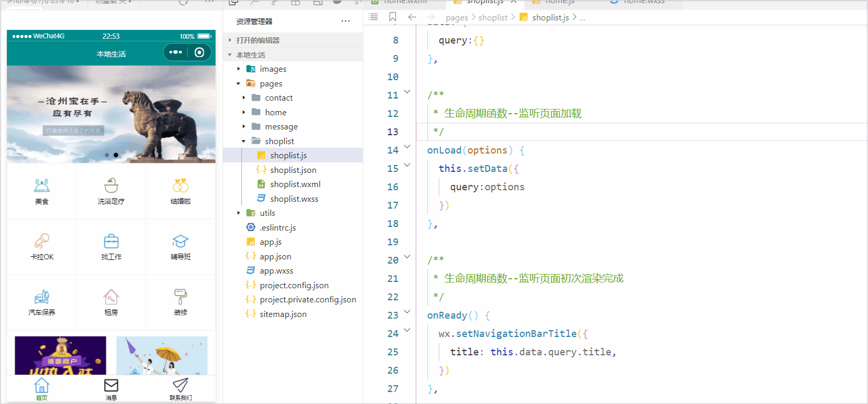The width and height of the screenshot is (868, 404).
Task: Click the shoplist folder breadcrumb
Action: 493,17
